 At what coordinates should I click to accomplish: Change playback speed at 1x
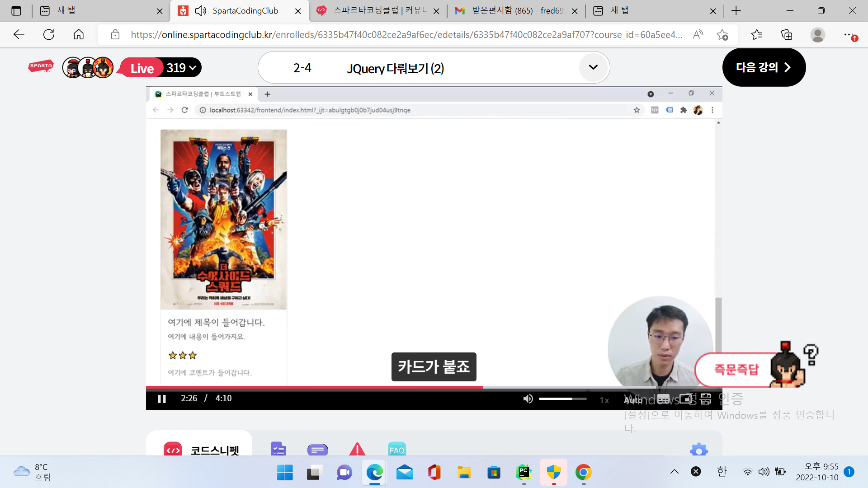(x=604, y=400)
